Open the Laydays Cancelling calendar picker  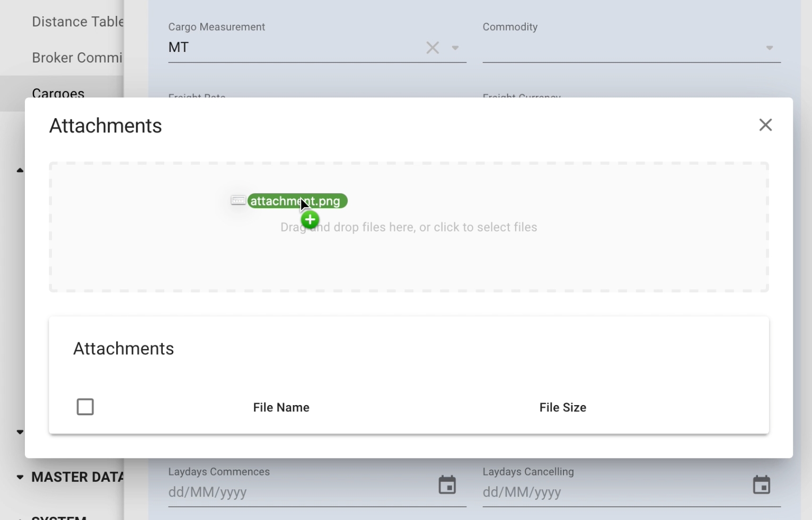click(761, 485)
